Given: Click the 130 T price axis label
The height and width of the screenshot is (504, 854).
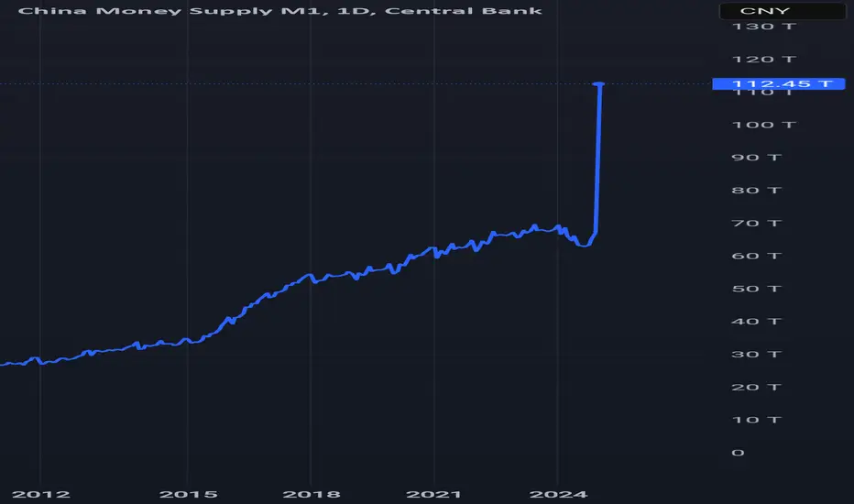Looking at the screenshot, I should [763, 27].
